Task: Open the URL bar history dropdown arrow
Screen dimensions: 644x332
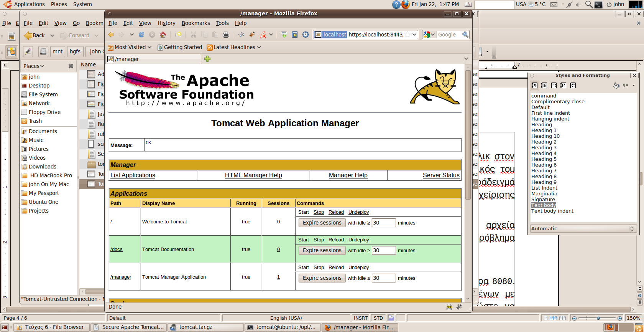Action: point(414,35)
